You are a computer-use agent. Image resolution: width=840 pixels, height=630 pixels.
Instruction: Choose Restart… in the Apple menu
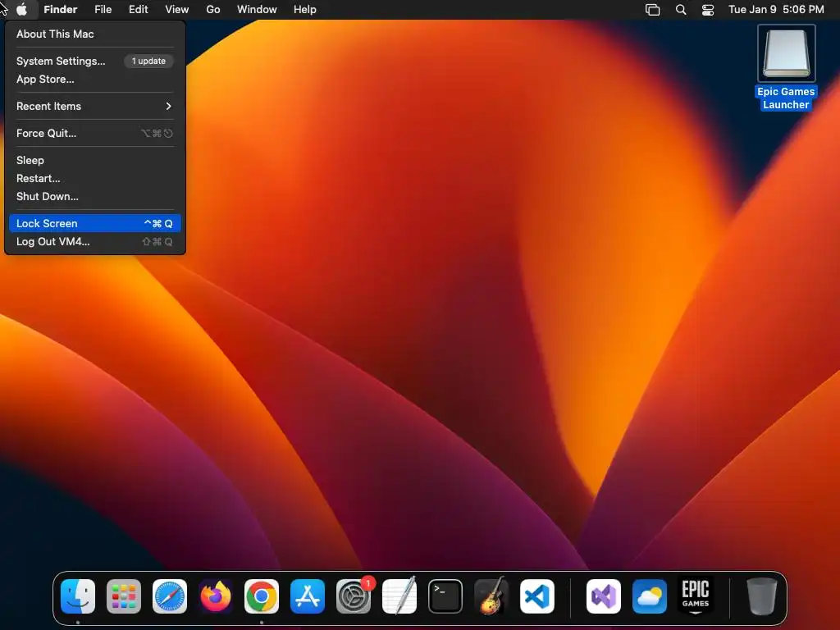(x=95, y=178)
